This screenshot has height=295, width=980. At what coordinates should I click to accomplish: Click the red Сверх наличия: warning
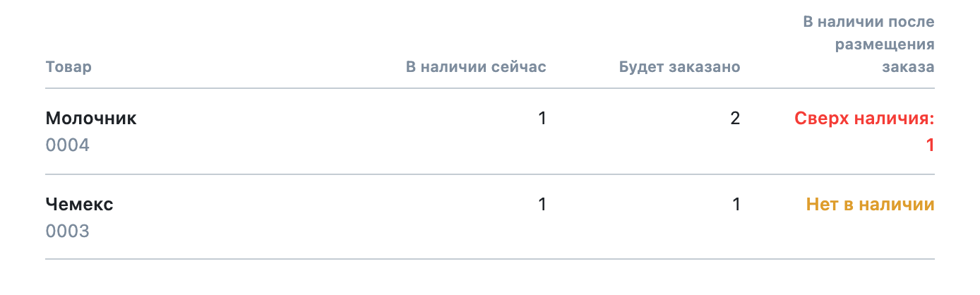865,119
